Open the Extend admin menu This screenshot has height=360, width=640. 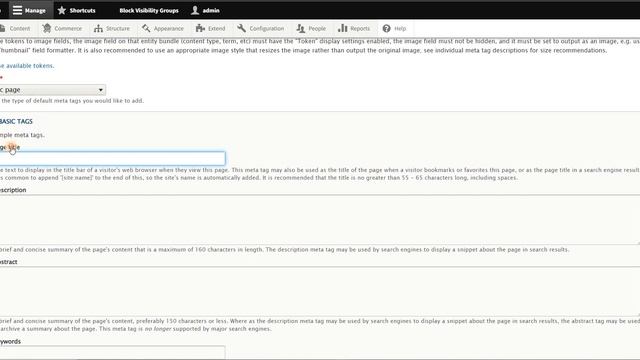(x=211, y=28)
